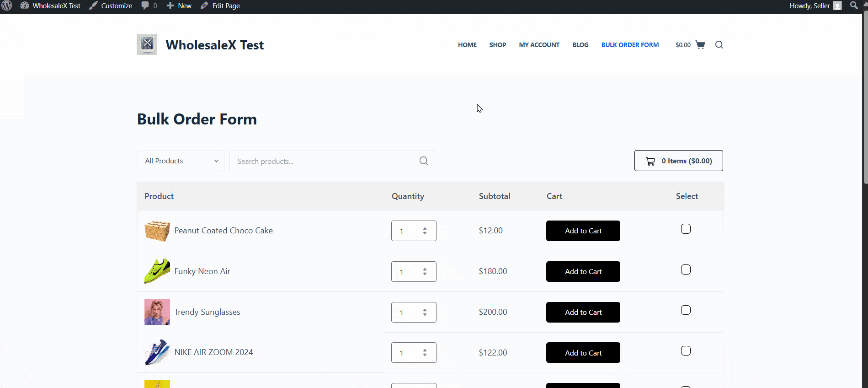Click the search icon in products field
Viewport: 868px width, 388px height.
(424, 161)
